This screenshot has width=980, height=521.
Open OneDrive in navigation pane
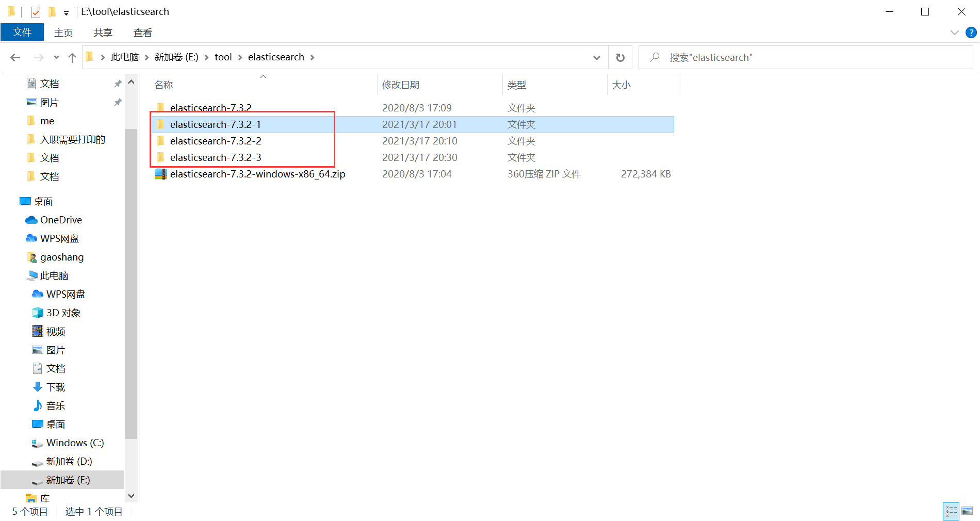tap(61, 220)
